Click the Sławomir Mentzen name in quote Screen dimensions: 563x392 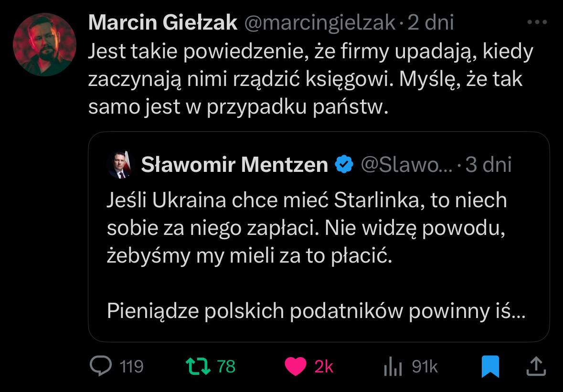[x=234, y=165]
